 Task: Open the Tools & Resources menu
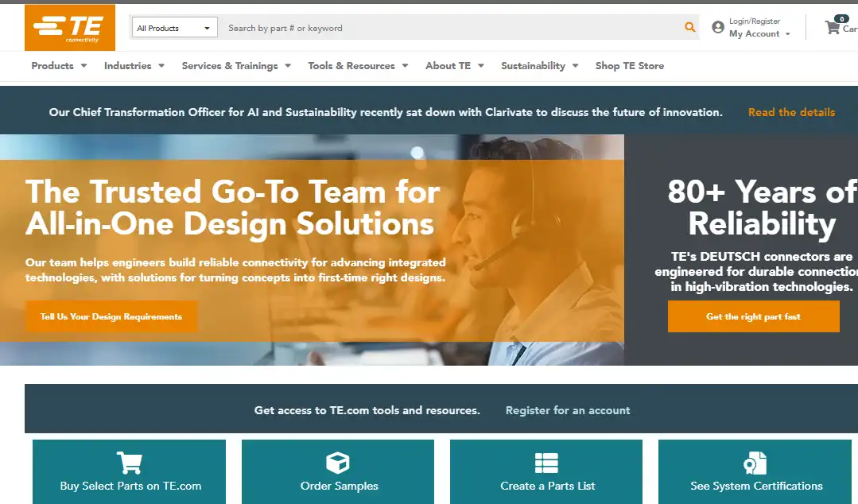tap(351, 66)
